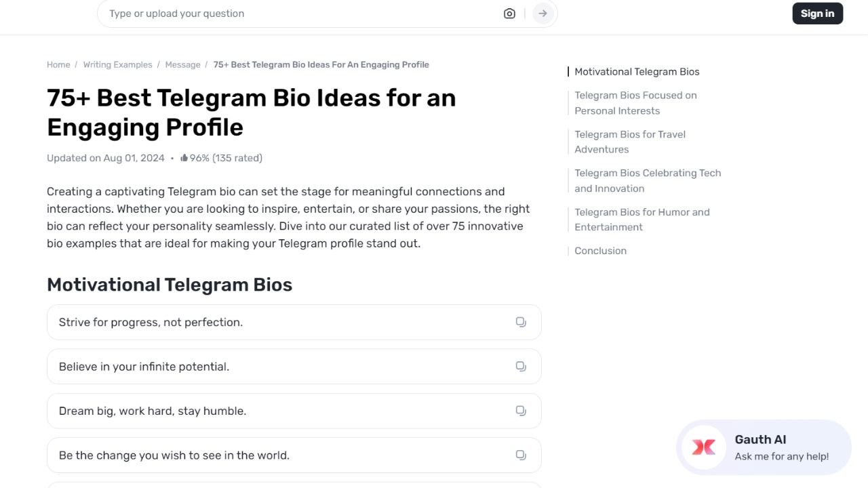Jump to Telegram Bios for Travel Adventures
This screenshot has width=868, height=488.
click(x=630, y=142)
